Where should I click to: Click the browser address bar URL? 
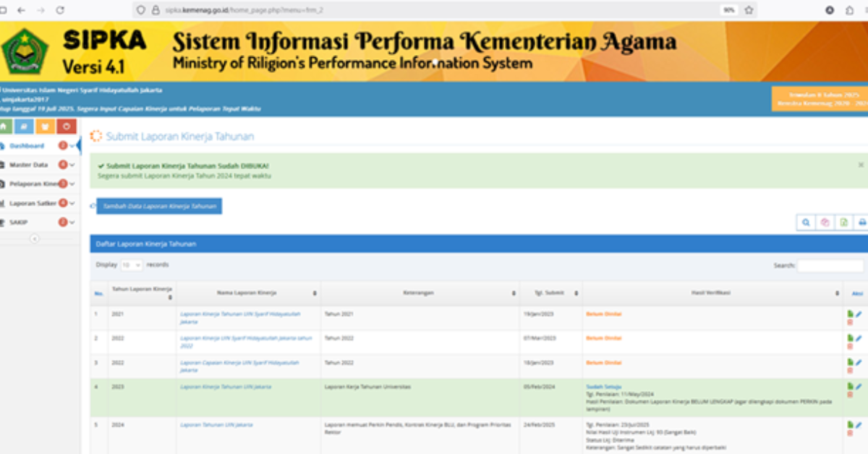click(x=244, y=10)
